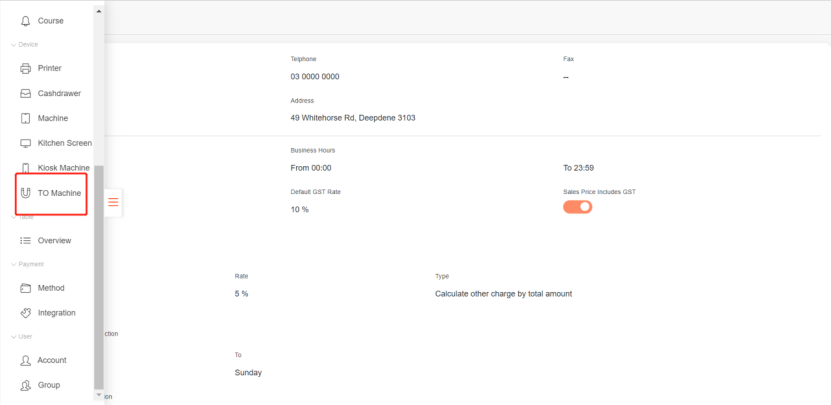Select the Cashdrawer icon in sidebar

pyautogui.click(x=26, y=93)
